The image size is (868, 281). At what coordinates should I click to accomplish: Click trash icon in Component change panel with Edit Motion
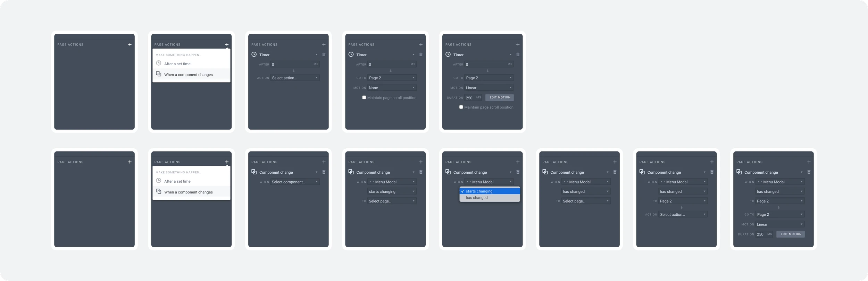click(809, 172)
